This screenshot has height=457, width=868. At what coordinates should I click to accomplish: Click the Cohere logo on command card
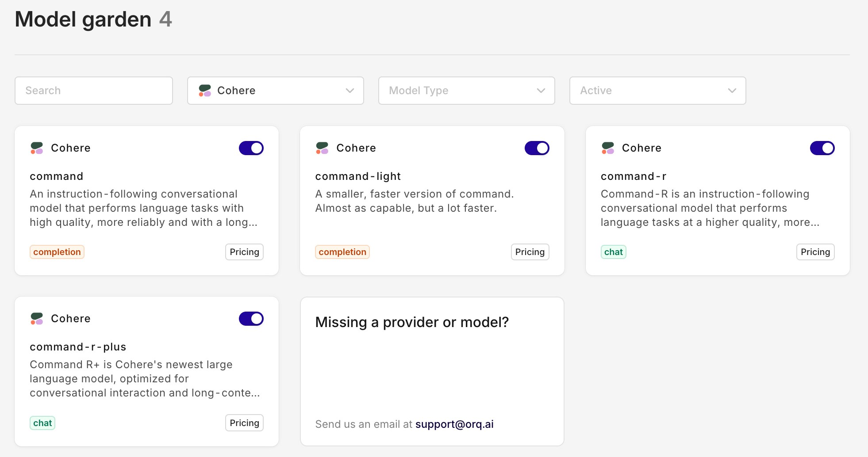pyautogui.click(x=37, y=148)
